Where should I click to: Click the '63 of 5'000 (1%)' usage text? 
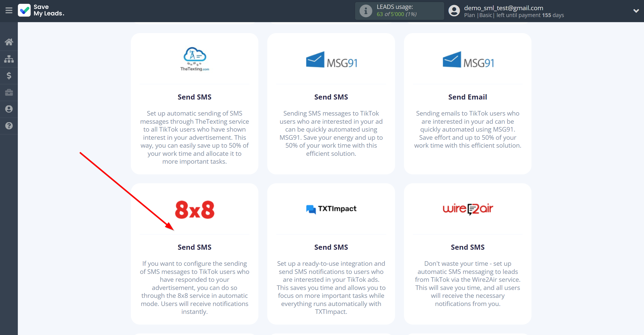(397, 14)
